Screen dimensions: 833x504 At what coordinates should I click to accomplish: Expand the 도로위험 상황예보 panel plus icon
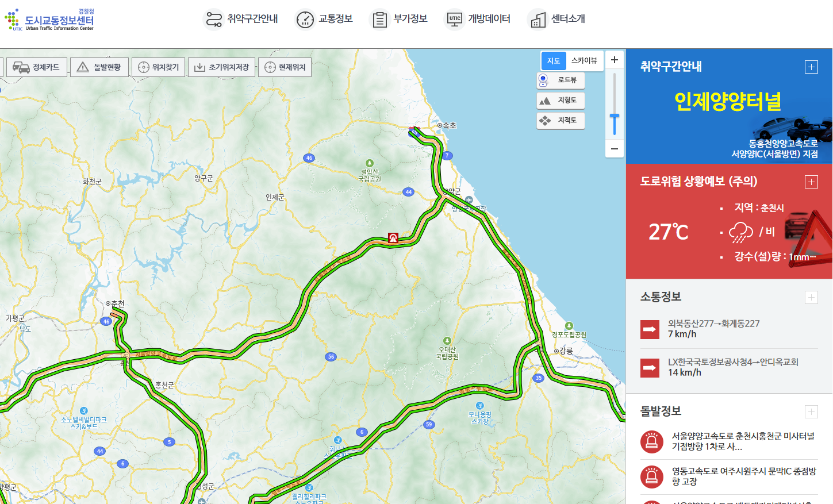tap(811, 182)
